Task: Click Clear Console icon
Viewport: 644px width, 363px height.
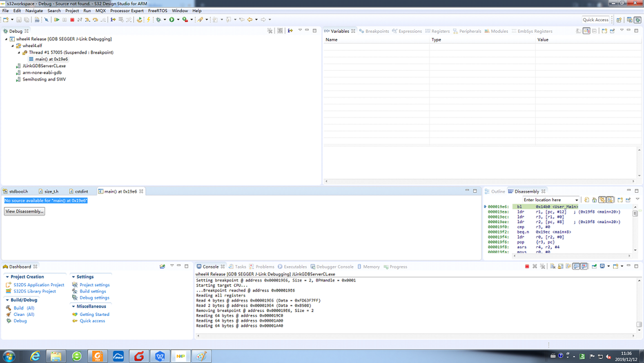Action: pyautogui.click(x=553, y=266)
